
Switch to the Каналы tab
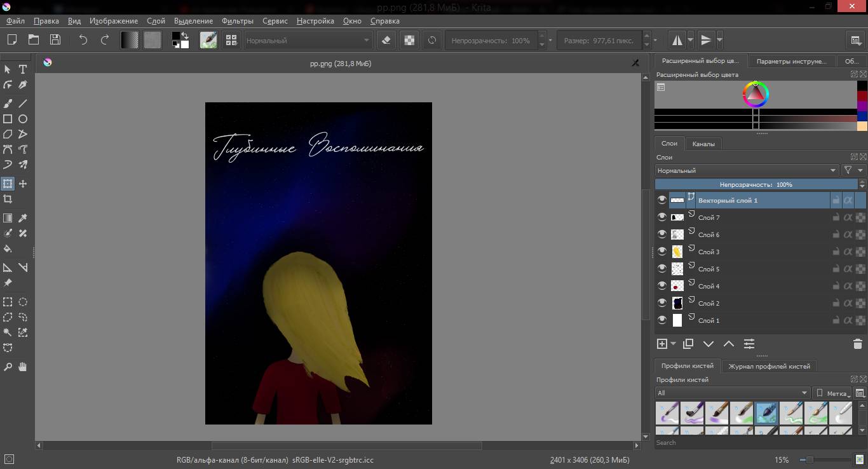pyautogui.click(x=703, y=144)
